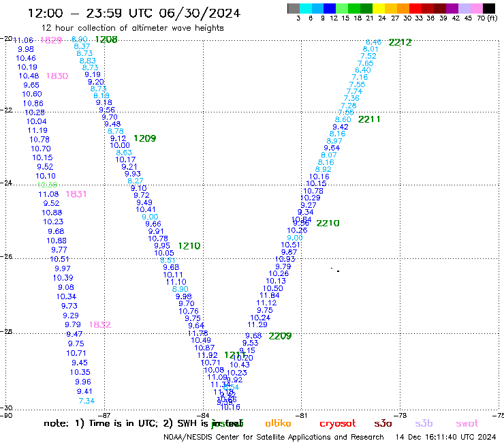
Task: Click the black 70 ft legend swatch
Action: click(x=489, y=8)
